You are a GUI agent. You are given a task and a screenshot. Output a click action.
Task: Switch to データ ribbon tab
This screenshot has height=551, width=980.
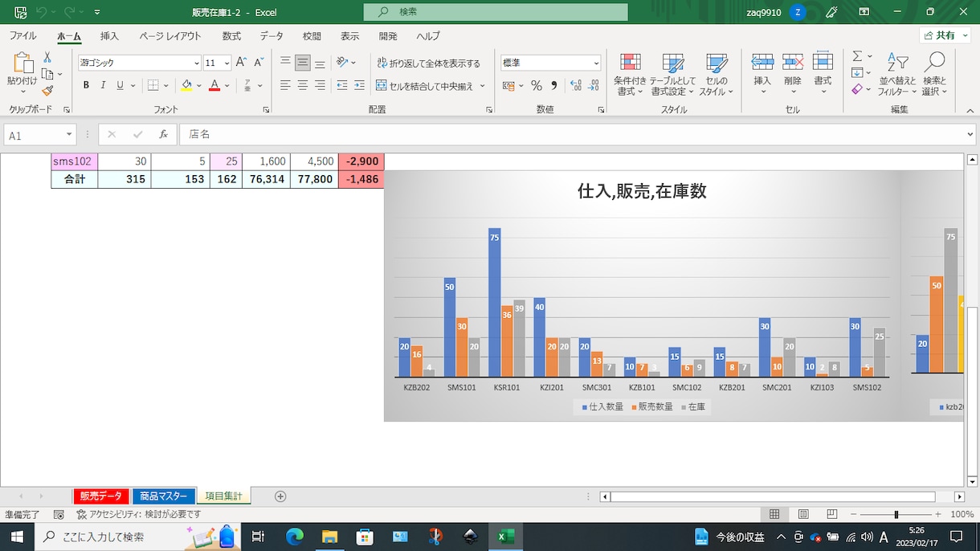(x=272, y=36)
